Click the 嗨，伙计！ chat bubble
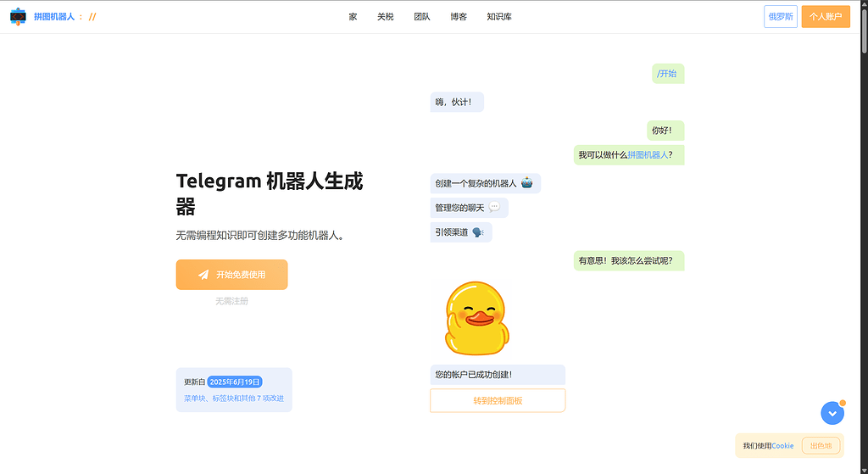The height and width of the screenshot is (474, 868). coord(457,102)
